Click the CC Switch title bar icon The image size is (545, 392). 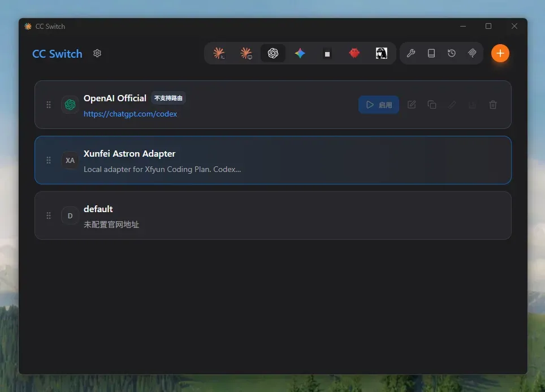(x=28, y=27)
